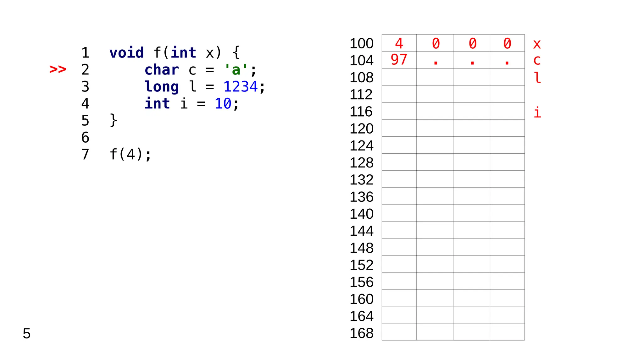Select code line "char c = 'a';"
This screenshot has width=644, height=362.
(x=201, y=70)
